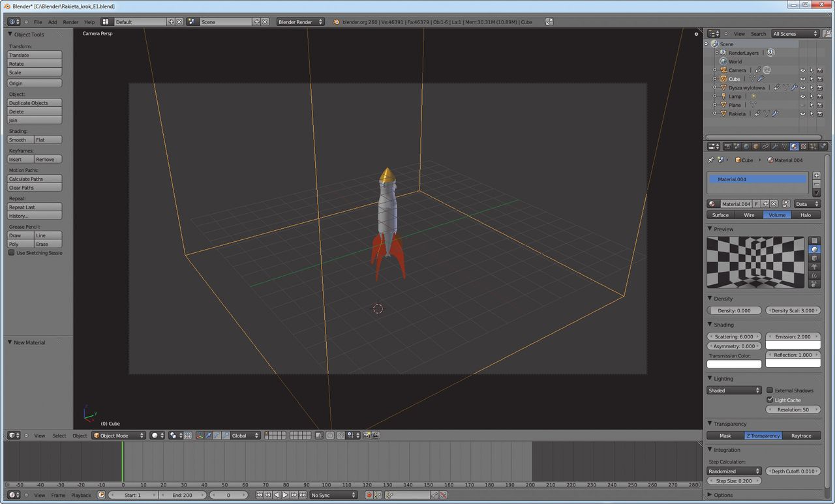Open All Scenes outliner filter dropdown

pyautogui.click(x=795, y=33)
